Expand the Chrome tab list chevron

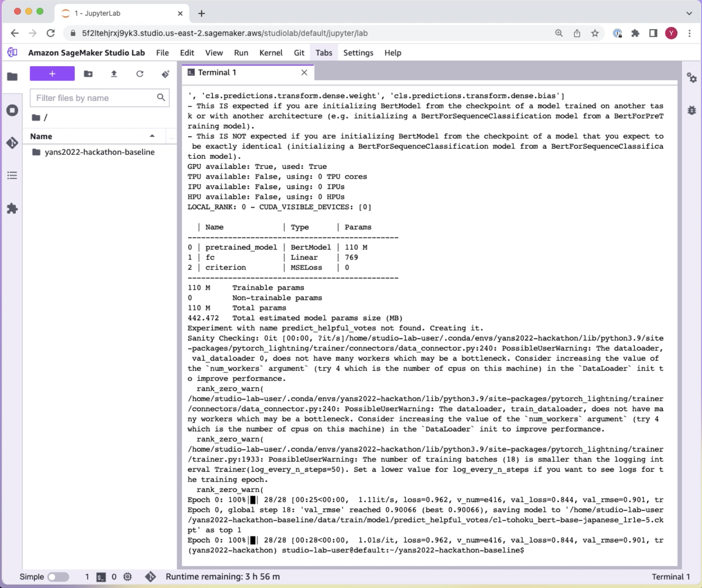pyautogui.click(x=689, y=13)
